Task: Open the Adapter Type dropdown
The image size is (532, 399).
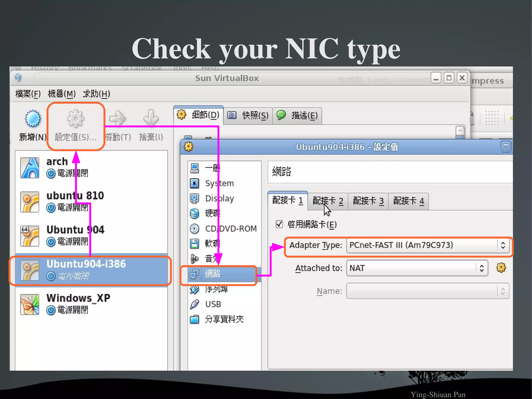Action: coord(428,245)
